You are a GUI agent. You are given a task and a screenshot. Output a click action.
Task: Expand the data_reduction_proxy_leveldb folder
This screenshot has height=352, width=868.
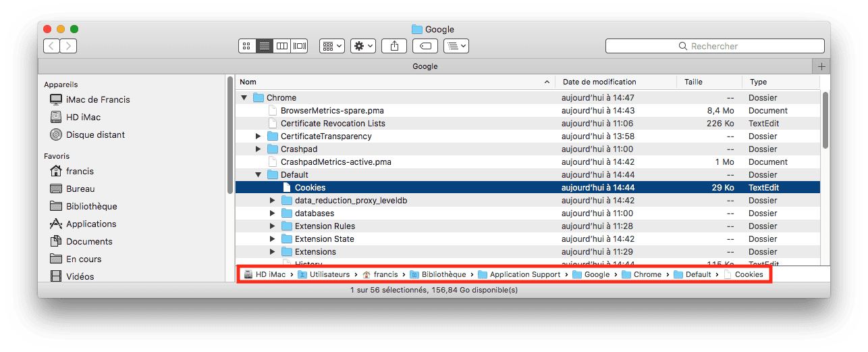tap(272, 201)
